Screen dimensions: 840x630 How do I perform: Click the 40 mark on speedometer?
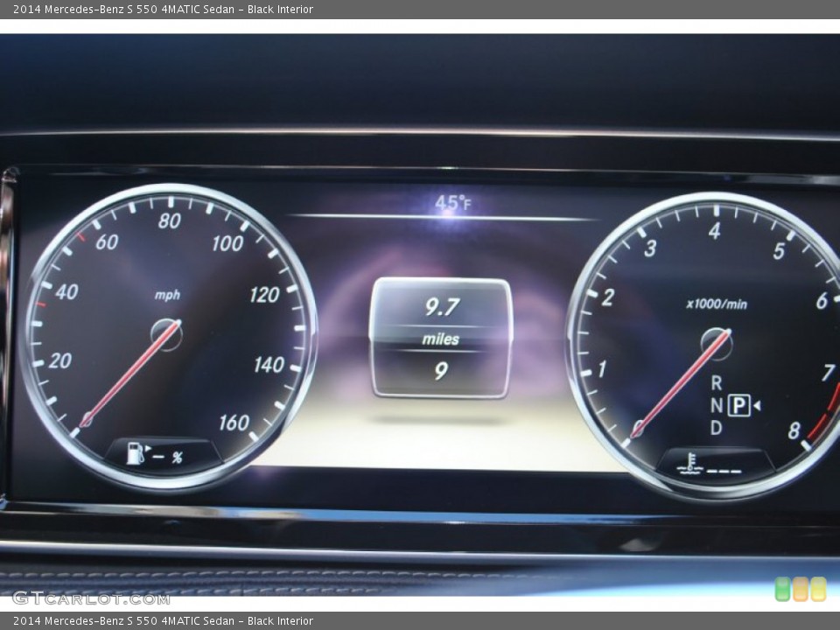66,292
